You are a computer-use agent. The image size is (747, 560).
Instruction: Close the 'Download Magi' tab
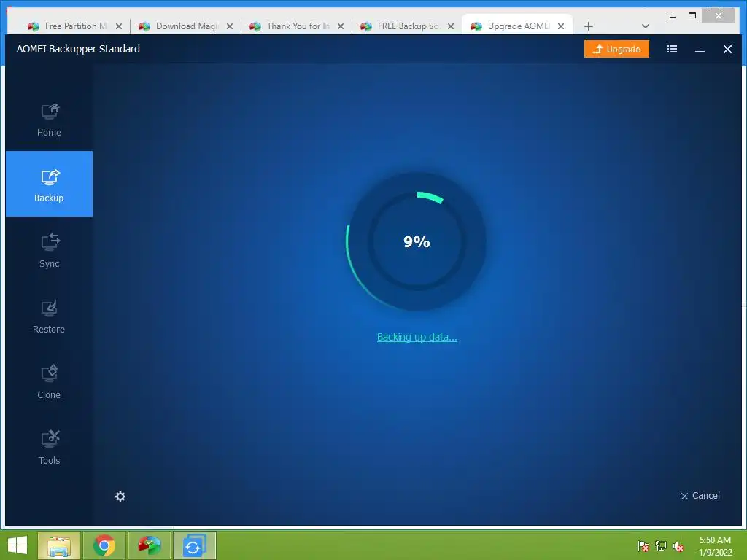click(230, 26)
